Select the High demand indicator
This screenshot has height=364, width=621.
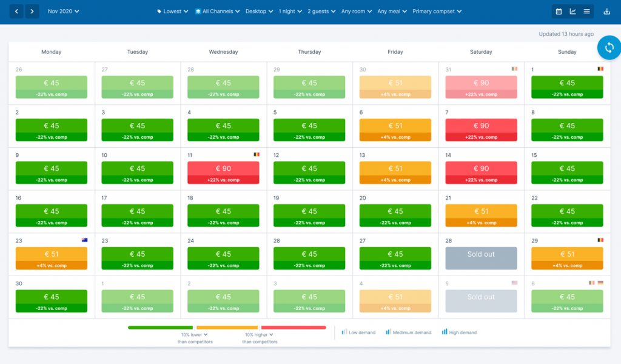point(459,332)
